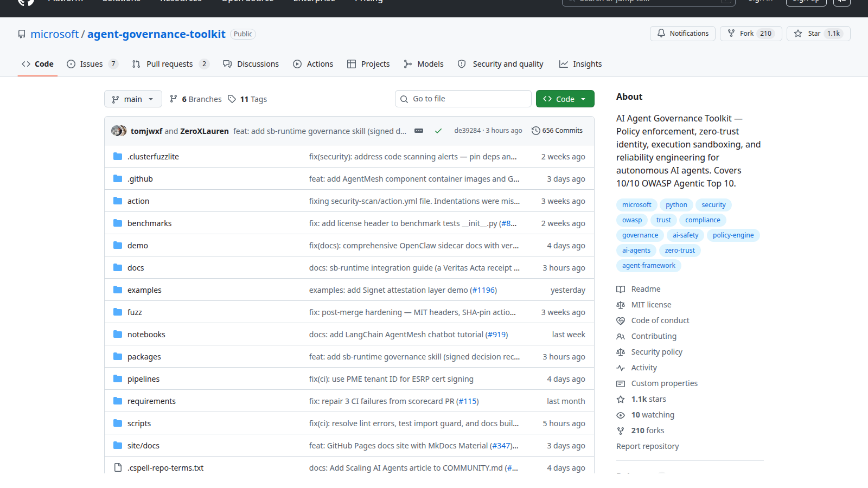Click the branch icon next to 6 Branches
The height and width of the screenshot is (488, 868).
174,99
